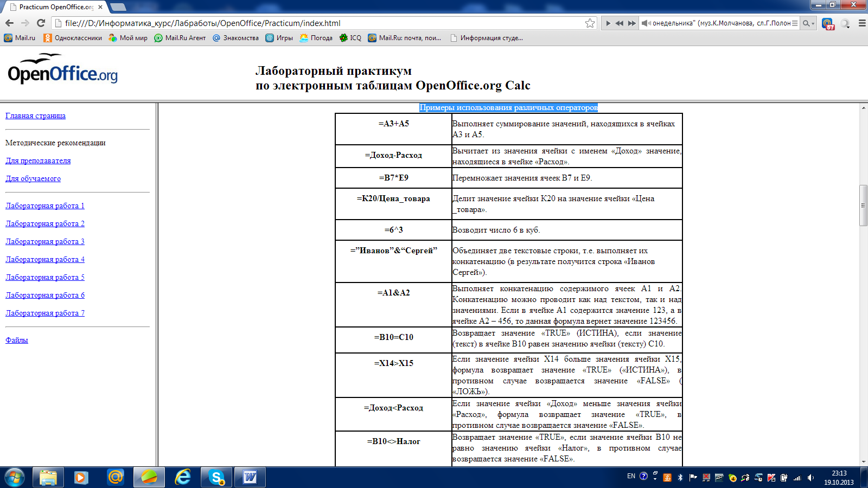Viewport: 868px width, 488px height.
Task: Bookmark this page with the star icon
Action: click(590, 23)
